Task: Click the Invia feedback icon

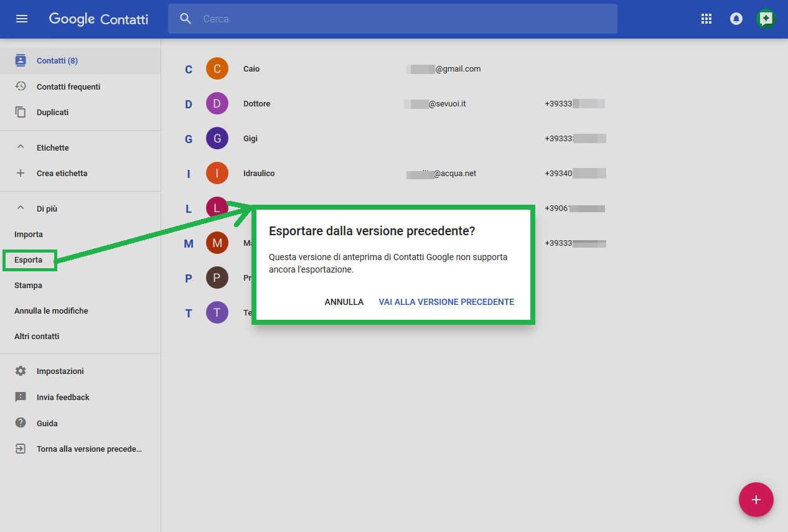Action: point(21,397)
